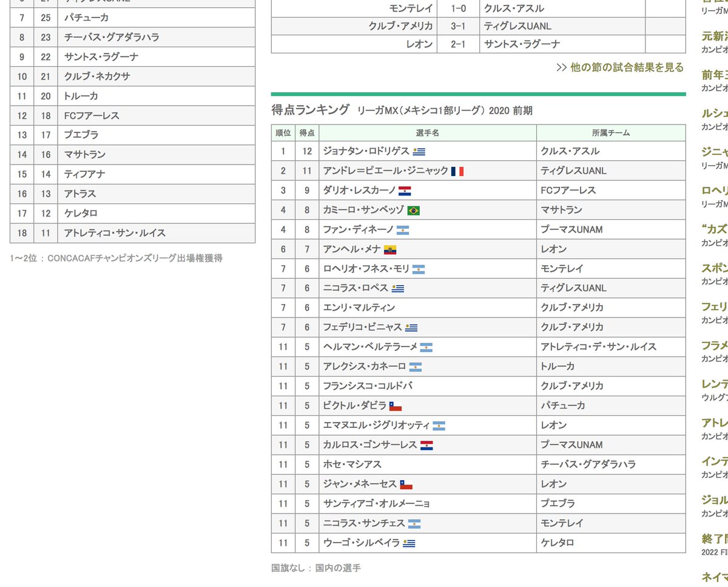728x587 pixels.
Task: Click Argentina flag beside ロヘリオ・フネス・モリ
Action: tap(418, 269)
